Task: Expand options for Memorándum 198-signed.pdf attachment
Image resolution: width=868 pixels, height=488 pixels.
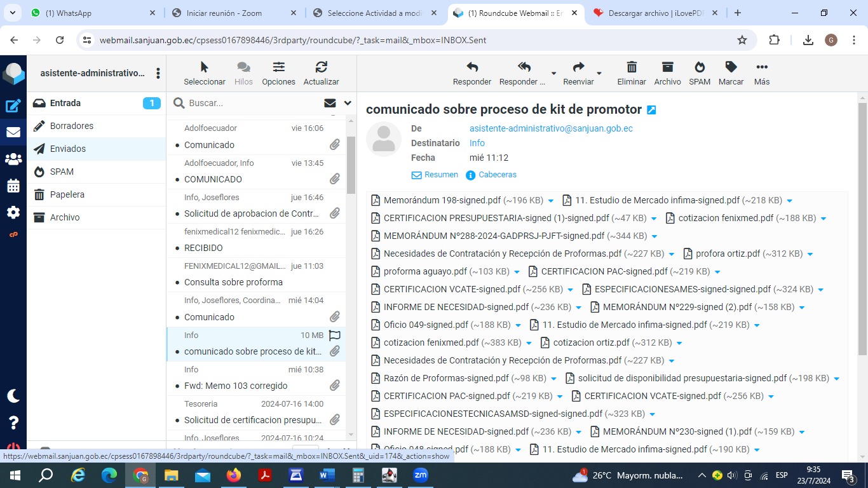Action: (551, 201)
